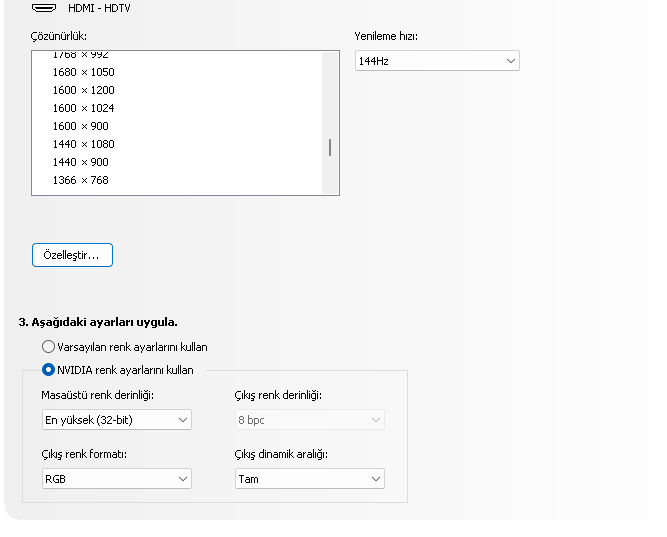Viewport: 667px width, 537px height.
Task: Select 1600 × 1200 resolution
Action: tap(83, 90)
